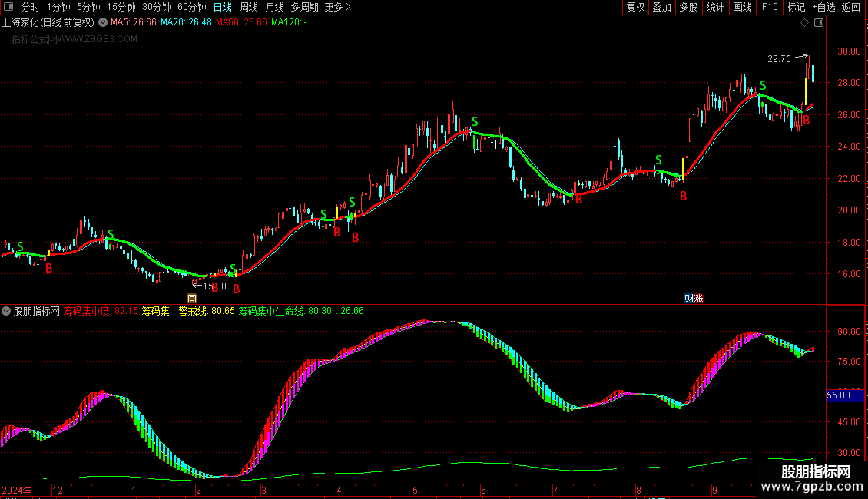Image resolution: width=868 pixels, height=499 pixels.
Task: Switch to the 分时 intraday tab
Action: click(31, 7)
